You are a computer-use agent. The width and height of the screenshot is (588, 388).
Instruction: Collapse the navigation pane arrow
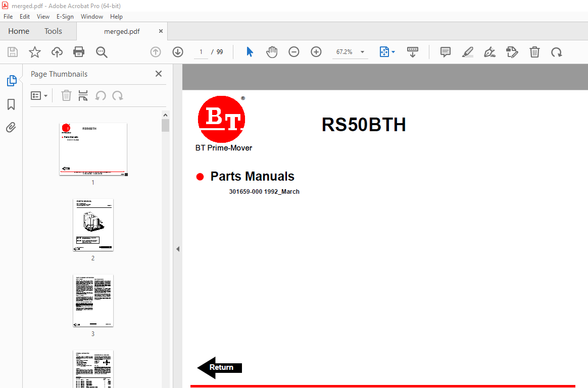click(178, 249)
